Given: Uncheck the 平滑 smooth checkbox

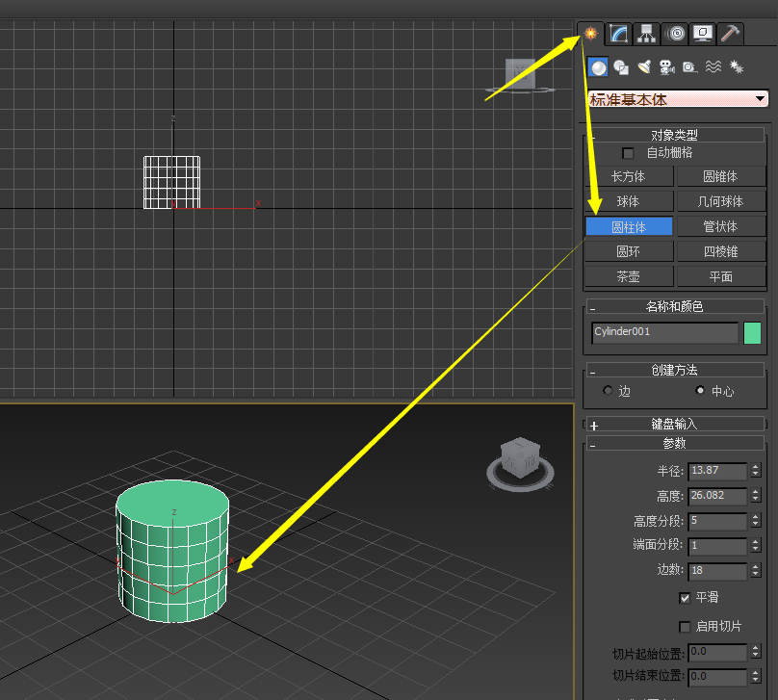Looking at the screenshot, I should pos(685,598).
